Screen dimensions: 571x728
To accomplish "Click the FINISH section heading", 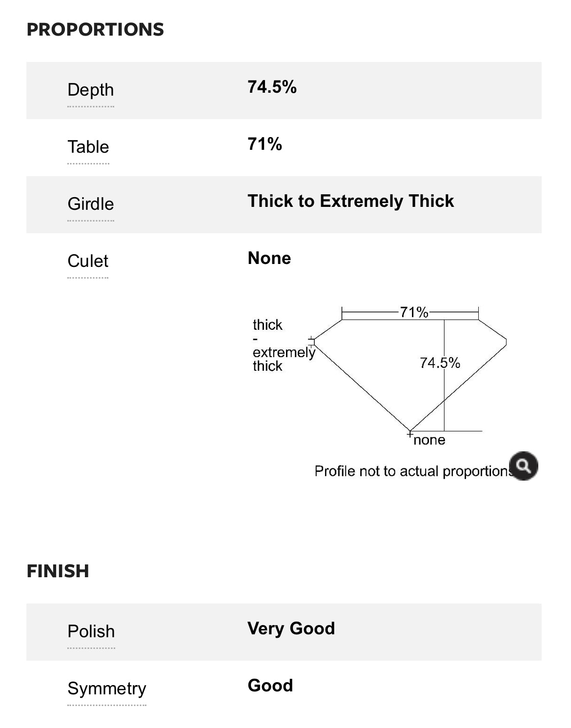I will click(58, 571).
